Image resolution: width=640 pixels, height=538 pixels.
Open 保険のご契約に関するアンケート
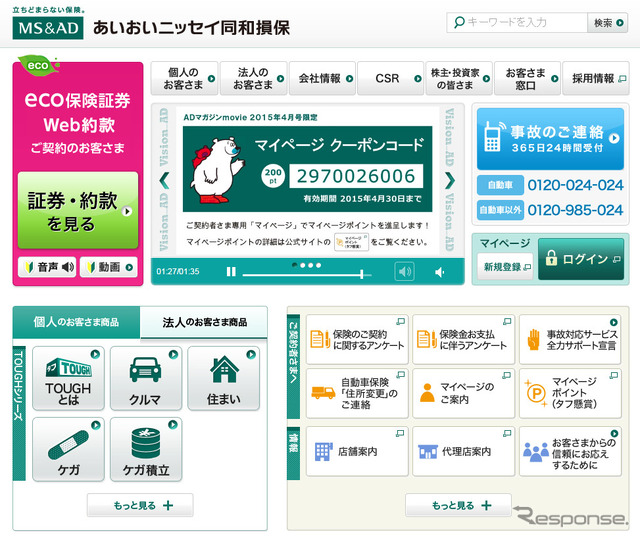pos(357,340)
